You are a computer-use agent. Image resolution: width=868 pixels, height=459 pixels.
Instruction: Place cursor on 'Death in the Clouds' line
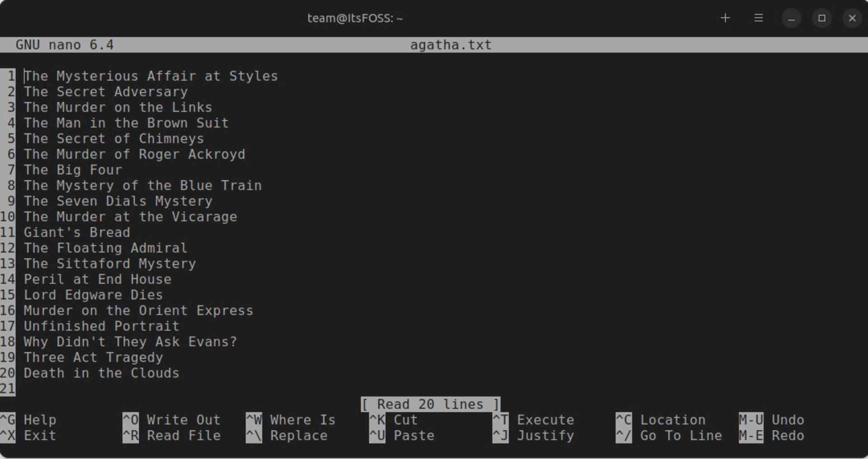click(x=102, y=373)
